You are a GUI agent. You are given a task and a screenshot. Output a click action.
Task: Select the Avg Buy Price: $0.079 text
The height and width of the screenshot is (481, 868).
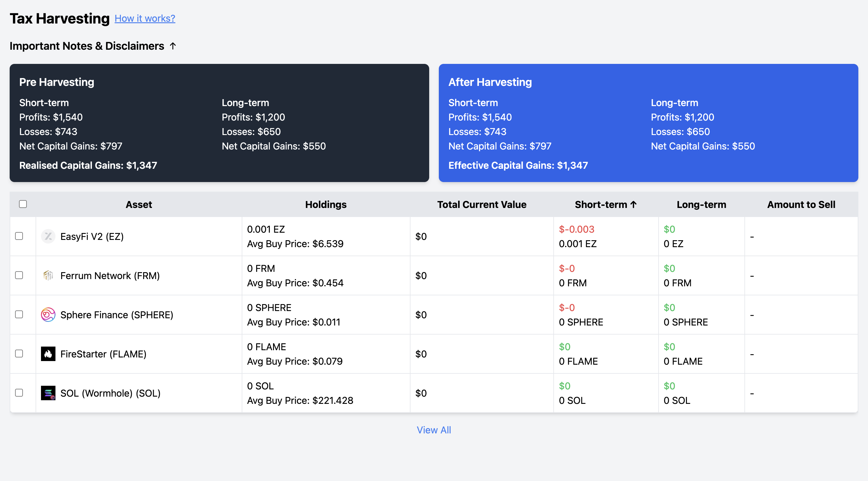point(294,361)
